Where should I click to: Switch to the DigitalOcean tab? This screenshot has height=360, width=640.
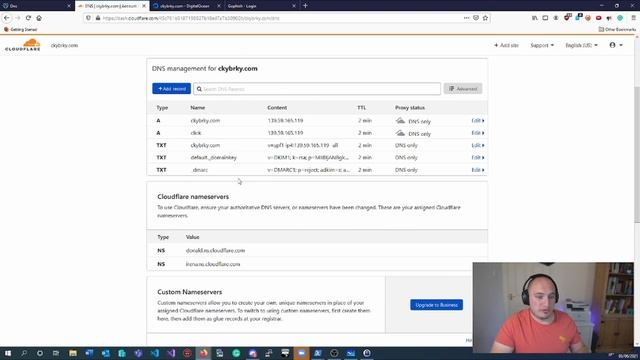pos(187,6)
